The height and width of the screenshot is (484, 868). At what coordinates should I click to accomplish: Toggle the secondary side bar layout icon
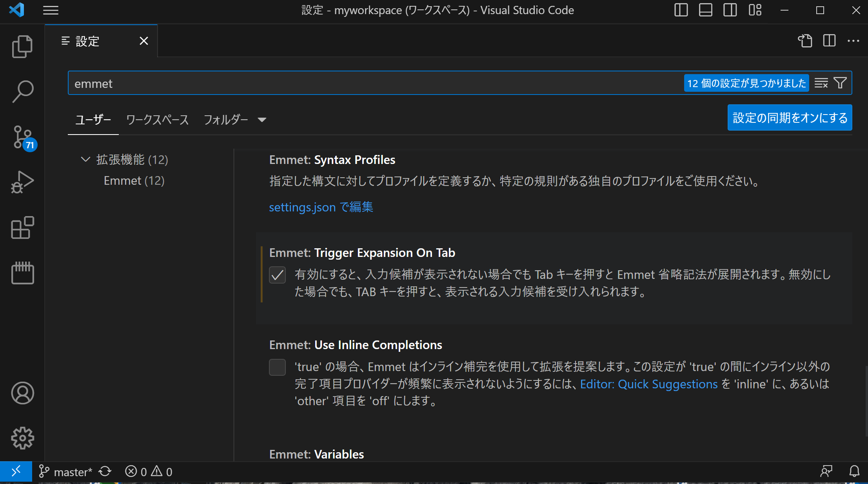[x=730, y=10]
